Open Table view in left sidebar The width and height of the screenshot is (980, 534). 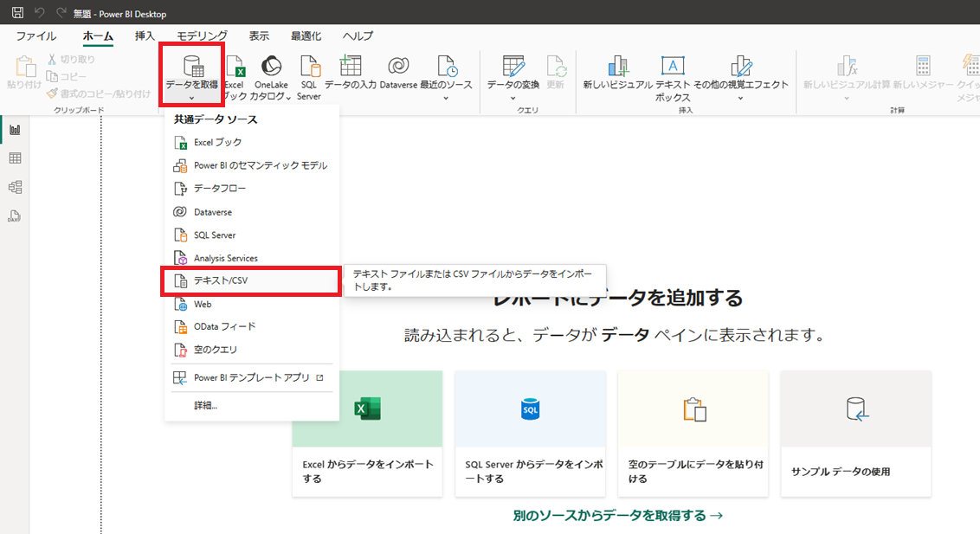(15, 158)
